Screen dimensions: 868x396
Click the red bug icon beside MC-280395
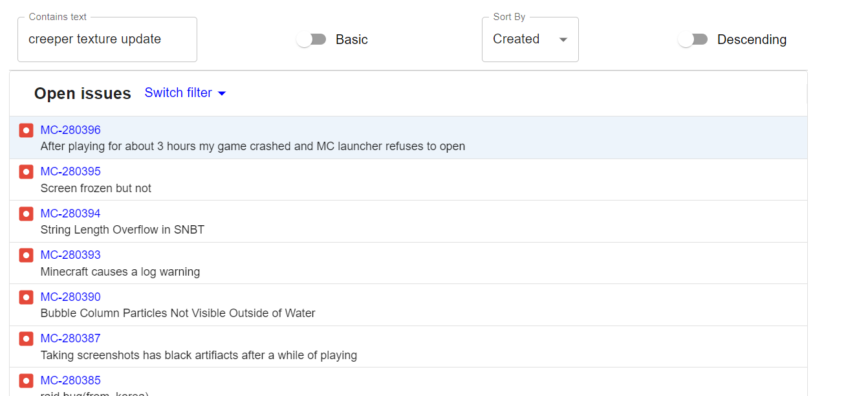(26, 171)
